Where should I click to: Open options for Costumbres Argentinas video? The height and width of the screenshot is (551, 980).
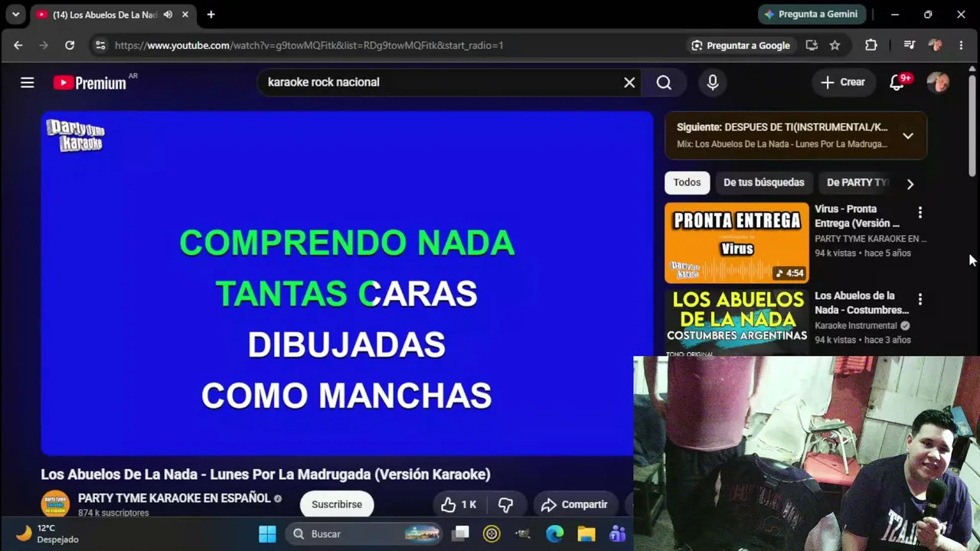pyautogui.click(x=920, y=299)
